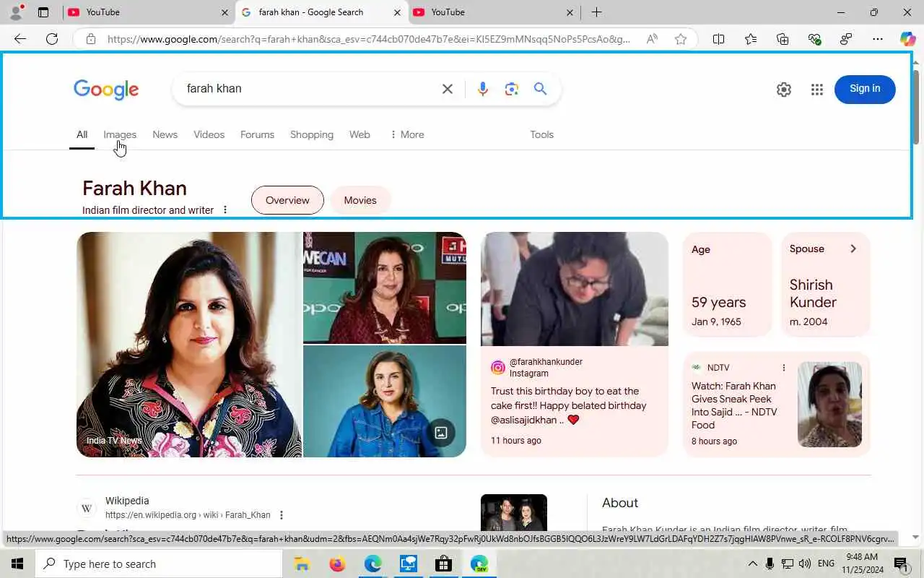Screen dimensions: 924x578
Task: Open the Collections icon
Action: click(x=783, y=39)
